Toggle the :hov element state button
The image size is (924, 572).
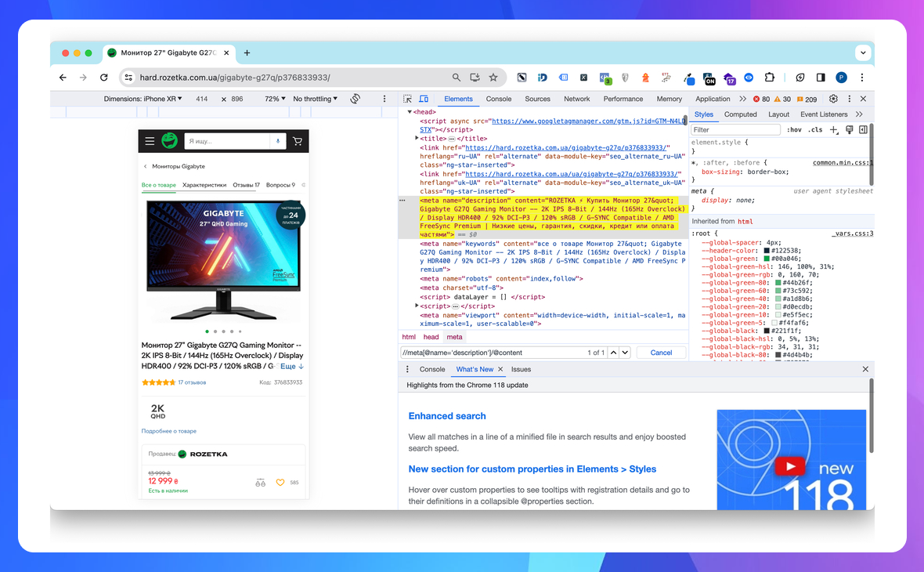(794, 130)
